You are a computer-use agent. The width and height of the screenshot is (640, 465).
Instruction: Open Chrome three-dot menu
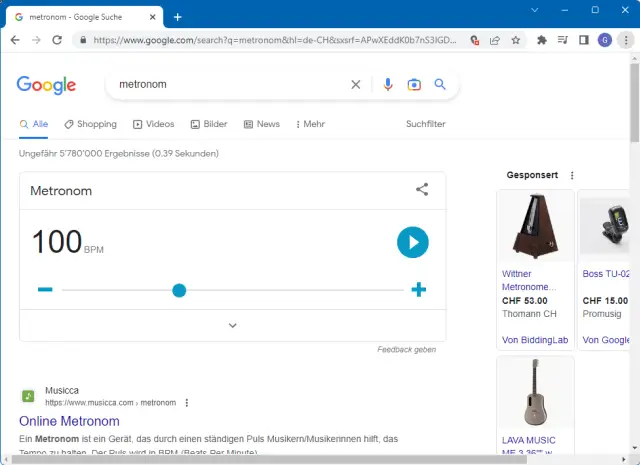click(626, 40)
